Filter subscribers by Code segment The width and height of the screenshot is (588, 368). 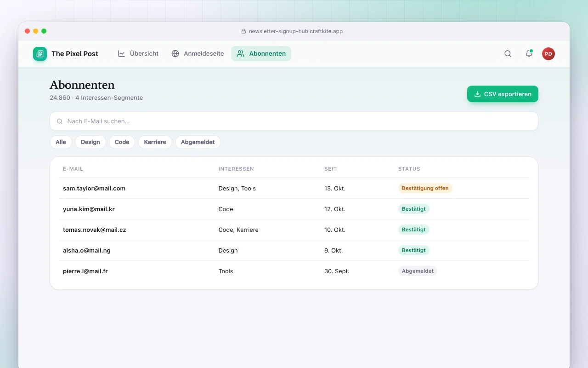[x=122, y=142]
